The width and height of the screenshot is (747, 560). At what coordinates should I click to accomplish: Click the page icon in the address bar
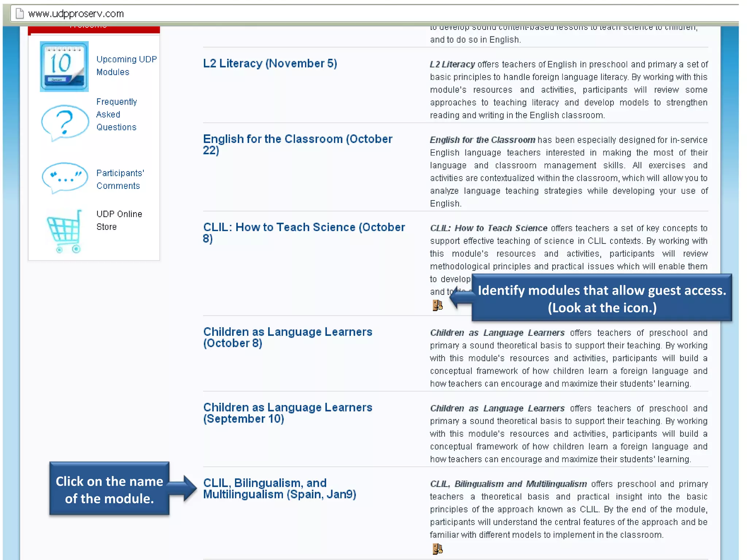(20, 13)
